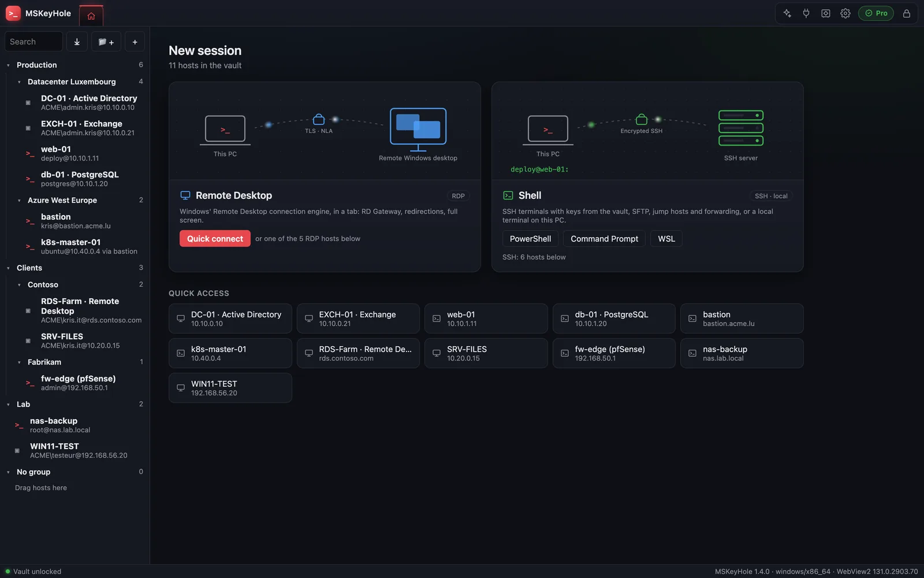Click Quick connect button

[x=215, y=239]
